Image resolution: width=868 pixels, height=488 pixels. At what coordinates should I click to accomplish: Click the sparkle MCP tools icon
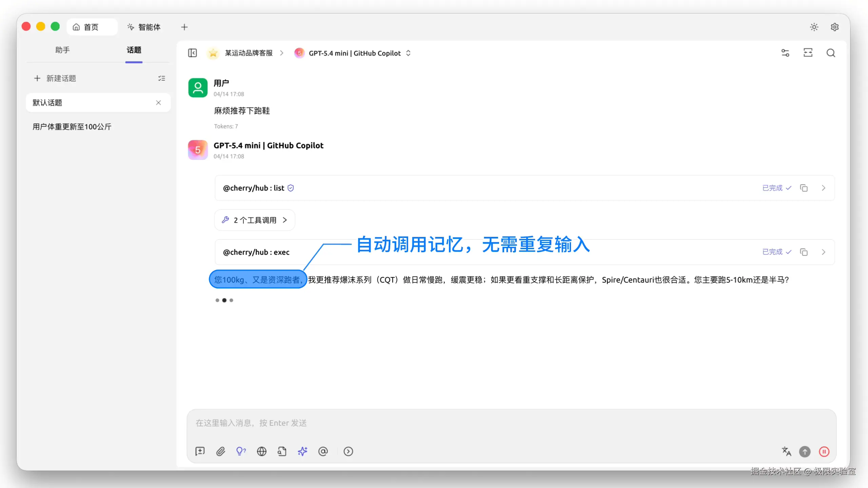tap(302, 451)
